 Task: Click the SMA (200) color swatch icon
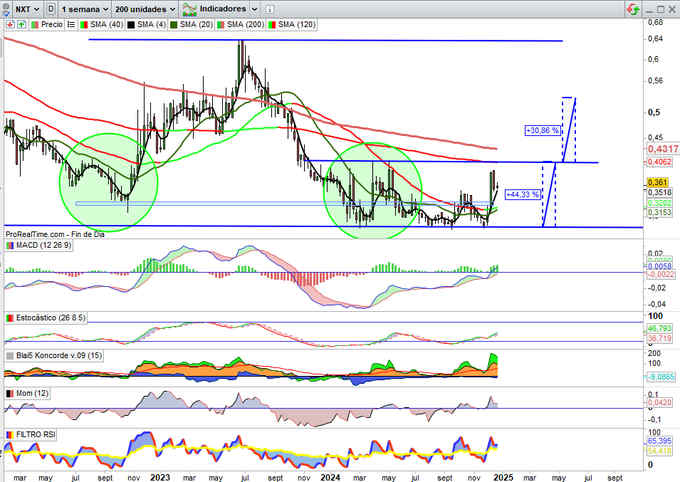(221, 25)
